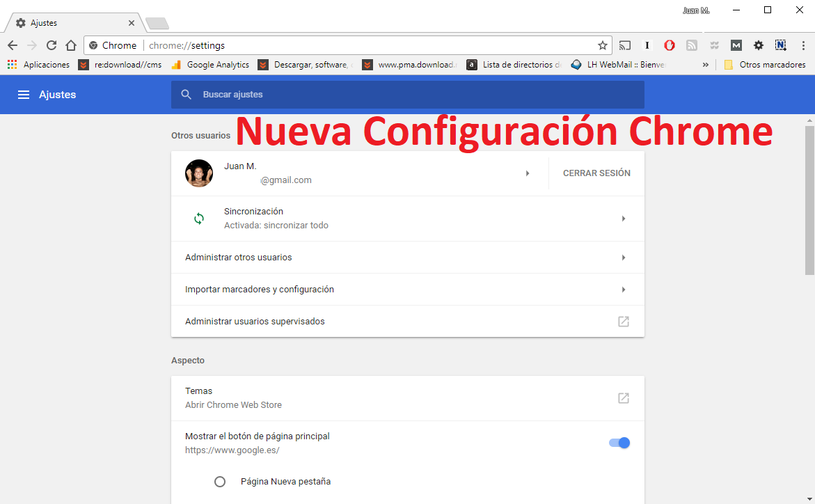Screen dimensions: 815x504
Task: Open the Cast extension icon
Action: [625, 46]
